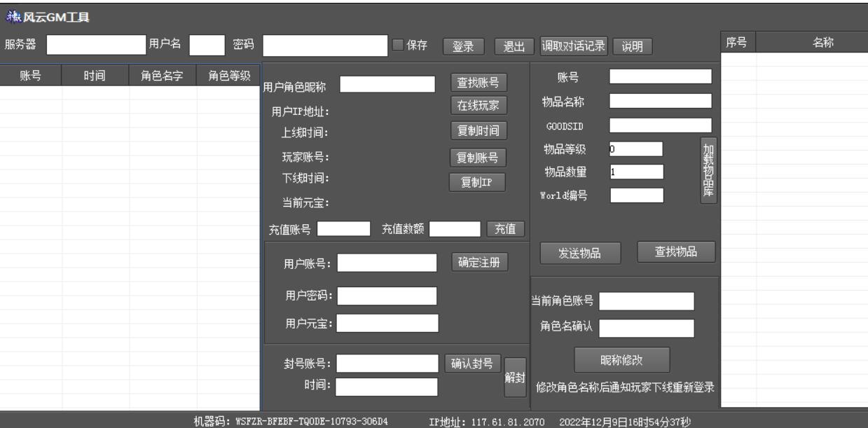Image resolution: width=868 pixels, height=428 pixels.
Task: Click the 角色等级 column header
Action: tap(228, 77)
